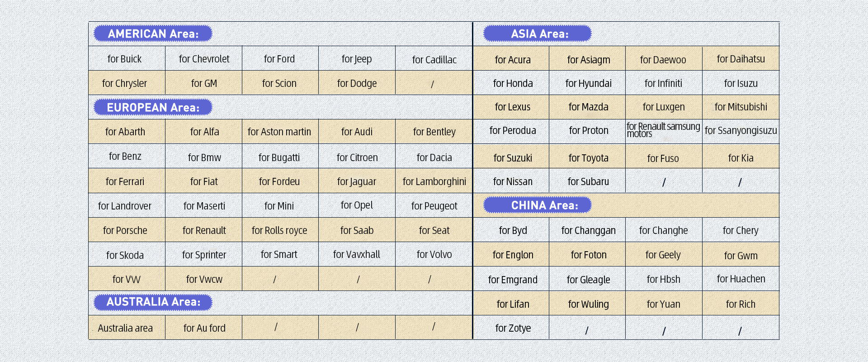This screenshot has width=868, height=362.
Task: Click the 'for Hyundai' cell
Action: 587,83
